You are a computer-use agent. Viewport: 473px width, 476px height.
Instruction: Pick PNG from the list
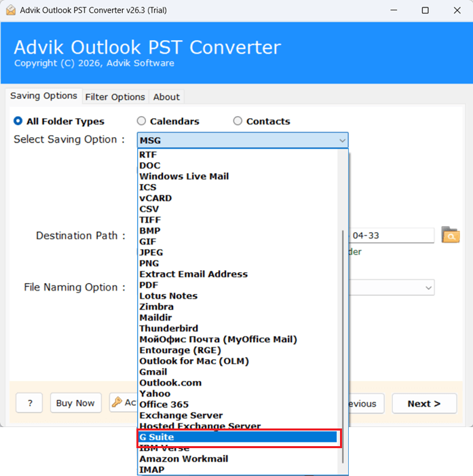[x=238, y=263]
